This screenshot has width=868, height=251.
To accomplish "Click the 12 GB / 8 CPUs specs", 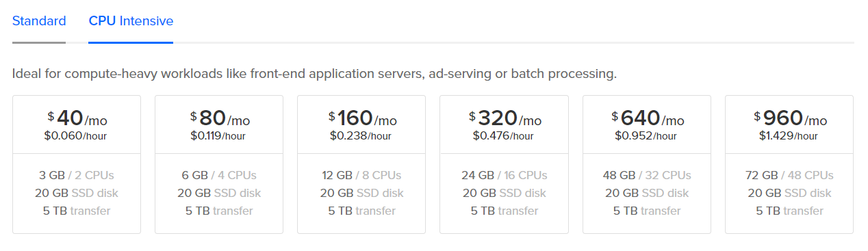I will (x=361, y=175).
